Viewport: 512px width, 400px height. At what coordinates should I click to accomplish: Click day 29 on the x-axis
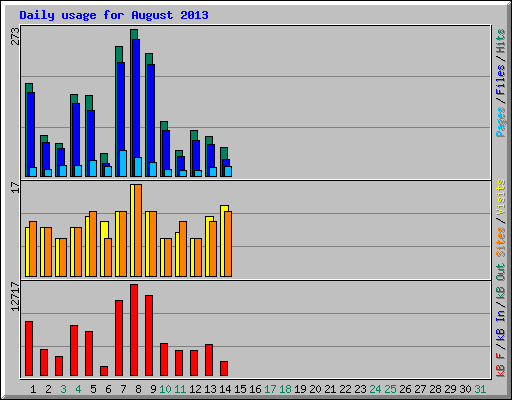450,389
